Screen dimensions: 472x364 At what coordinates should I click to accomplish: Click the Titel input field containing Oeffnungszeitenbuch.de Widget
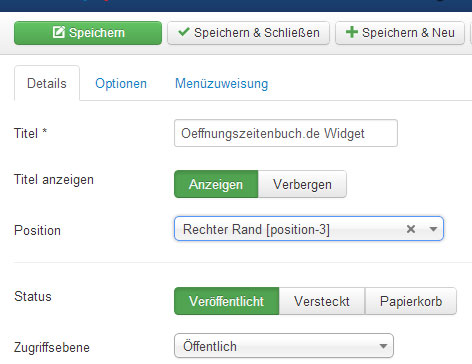(x=286, y=133)
